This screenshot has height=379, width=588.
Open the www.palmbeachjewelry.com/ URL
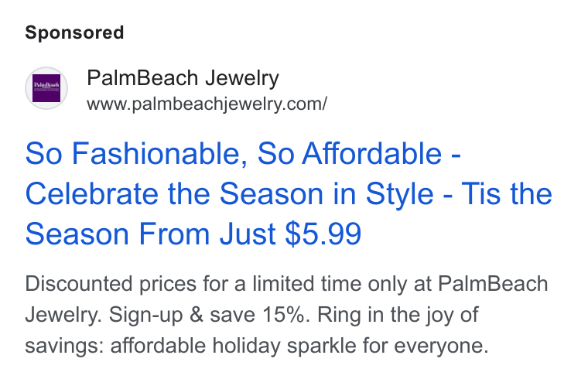pyautogui.click(x=207, y=104)
